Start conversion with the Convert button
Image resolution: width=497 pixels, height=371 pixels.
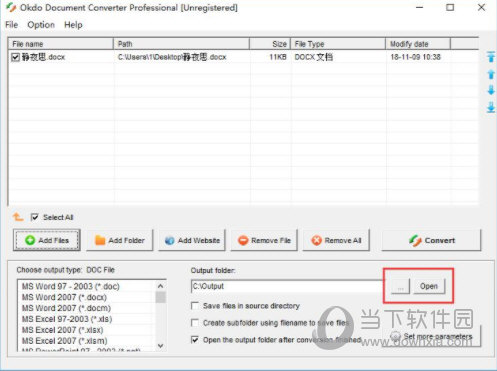pos(432,240)
